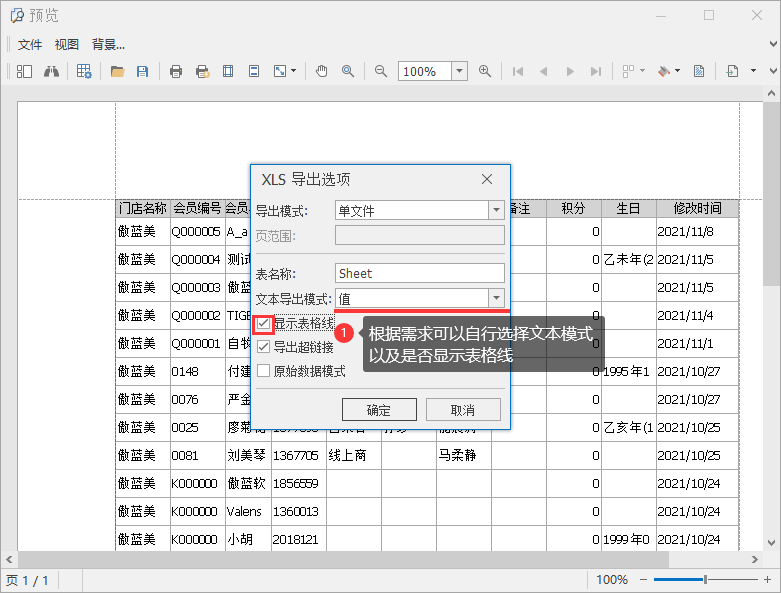Close the XLS 导出选项 dialog
This screenshot has width=781, height=593.
click(x=487, y=179)
